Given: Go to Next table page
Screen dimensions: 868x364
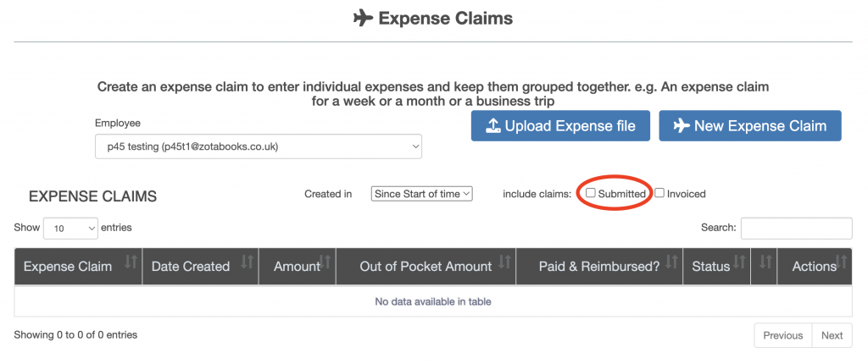Looking at the screenshot, I should click(x=832, y=335).
